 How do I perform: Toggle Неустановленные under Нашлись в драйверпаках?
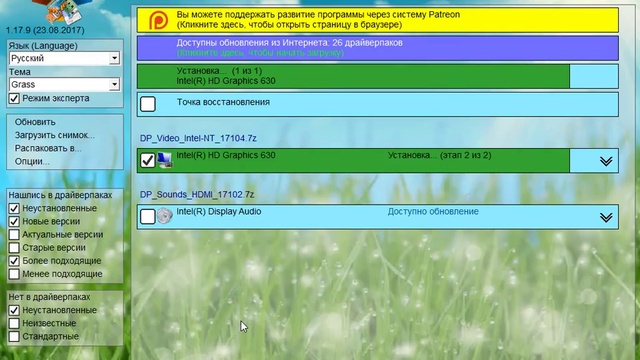tap(14, 209)
